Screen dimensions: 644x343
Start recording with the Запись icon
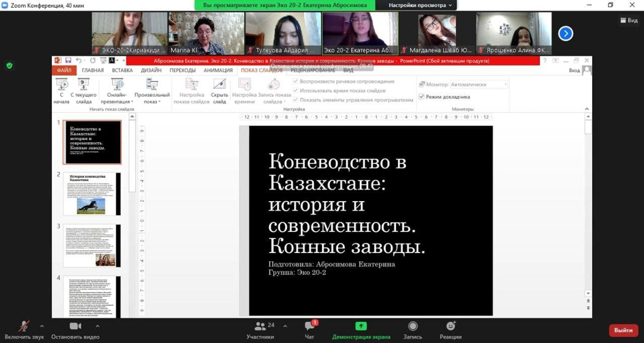413,326
